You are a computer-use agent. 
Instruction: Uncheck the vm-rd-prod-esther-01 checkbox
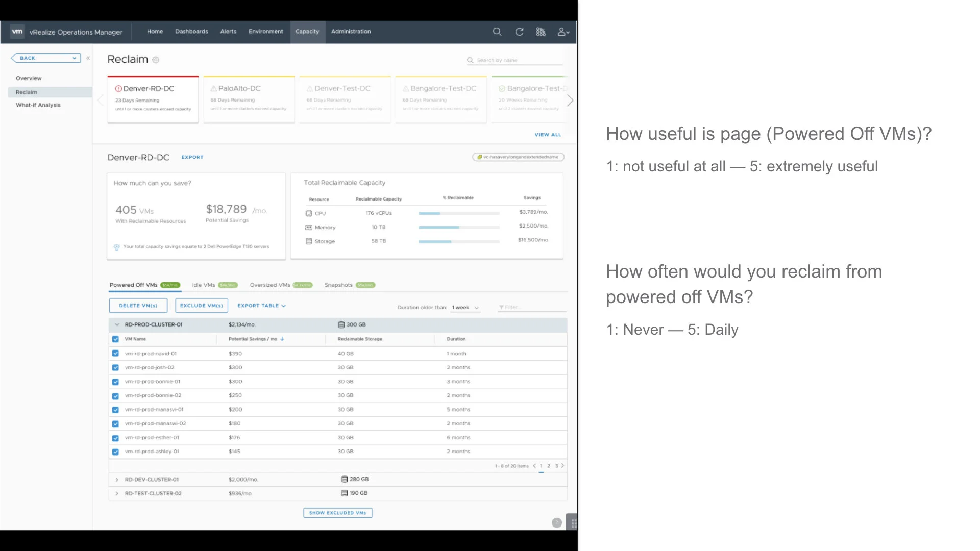click(115, 438)
